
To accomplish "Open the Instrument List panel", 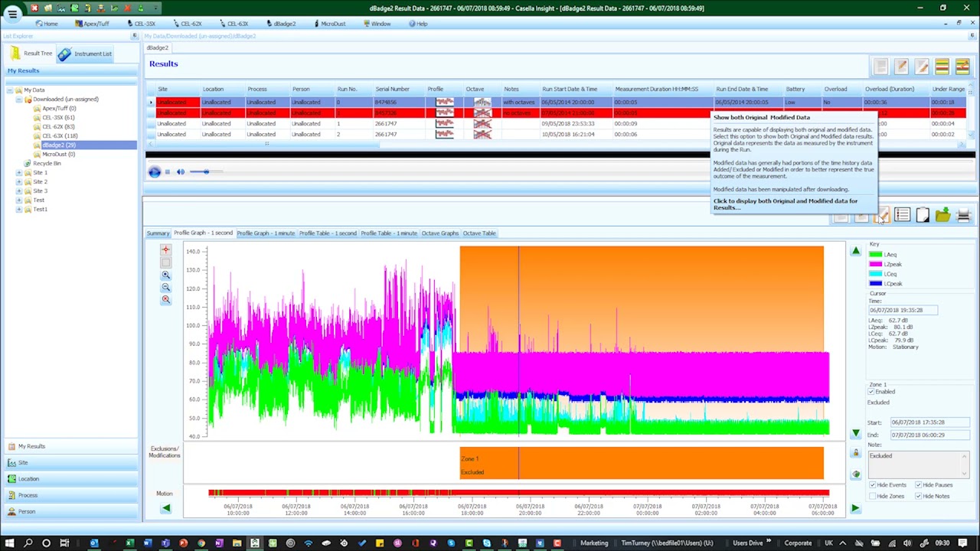I will 87,54.
